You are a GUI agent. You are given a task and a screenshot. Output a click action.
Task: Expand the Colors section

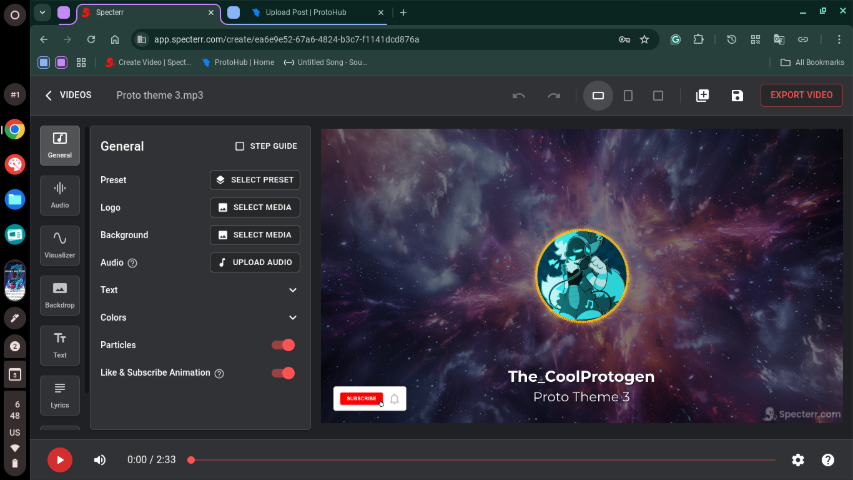click(293, 318)
